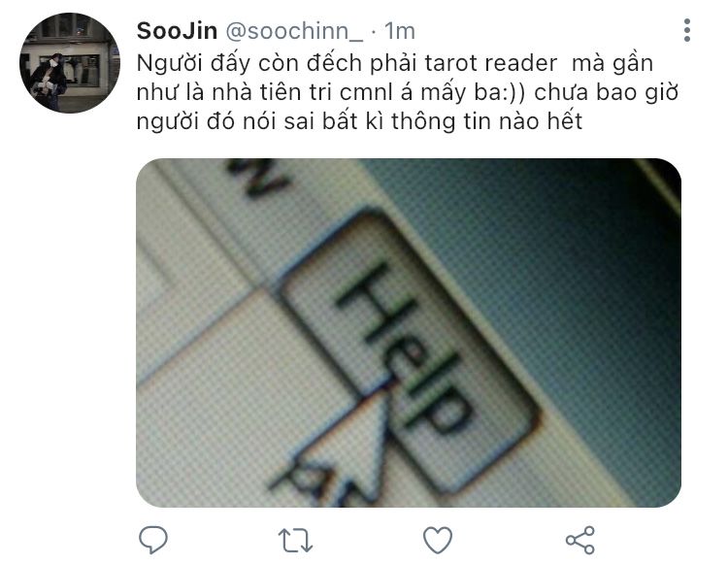Click the reply speech bubble icon

(x=153, y=540)
